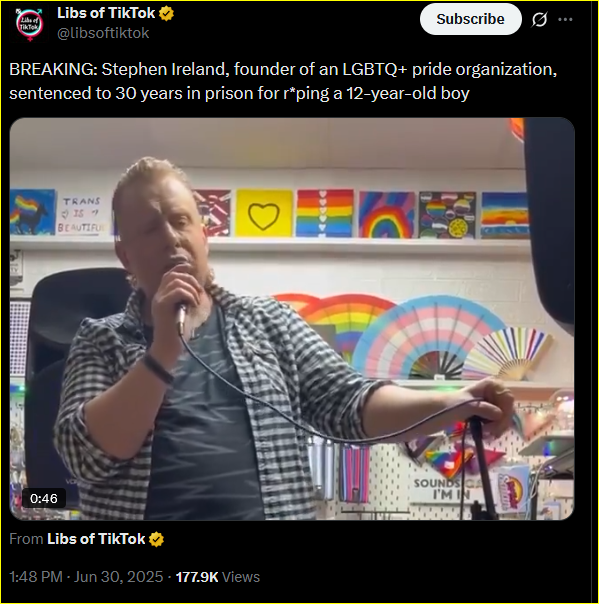Open the 'From Libs of TikTok' source link
The width and height of the screenshot is (599, 604).
86,539
